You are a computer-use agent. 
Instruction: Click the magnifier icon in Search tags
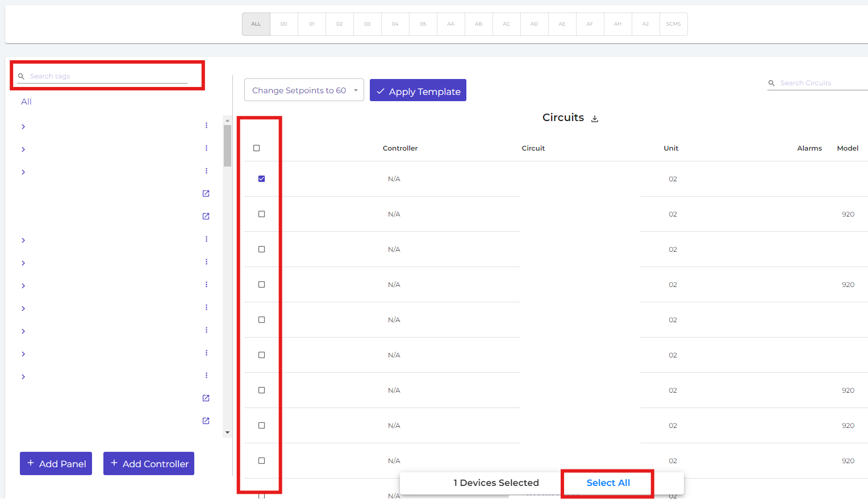(22, 76)
